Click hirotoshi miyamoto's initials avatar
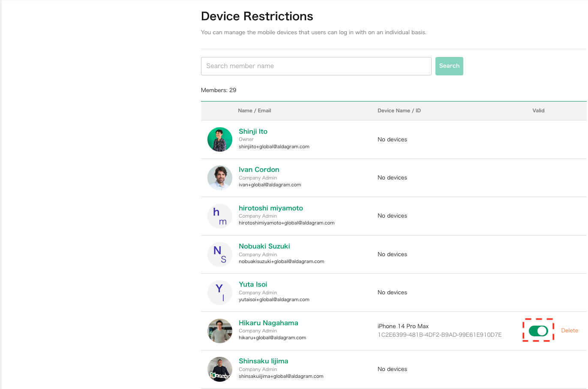The width and height of the screenshot is (588, 389). point(219,216)
